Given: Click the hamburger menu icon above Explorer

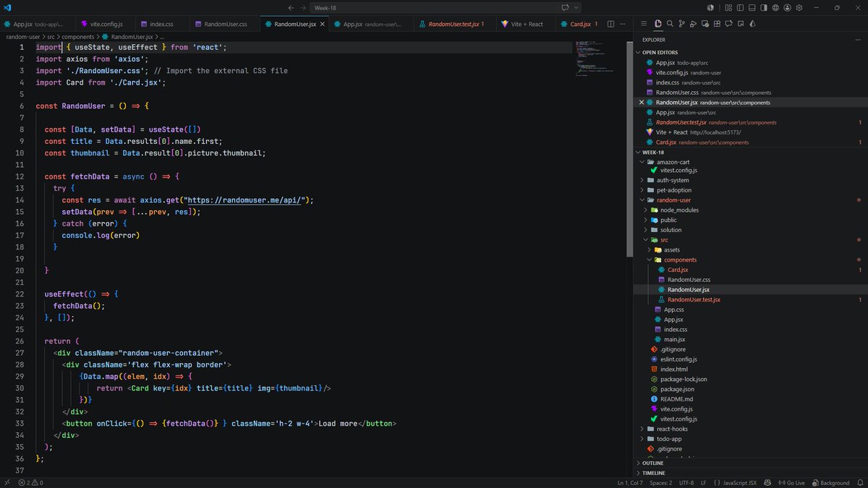Looking at the screenshot, I should [644, 24].
